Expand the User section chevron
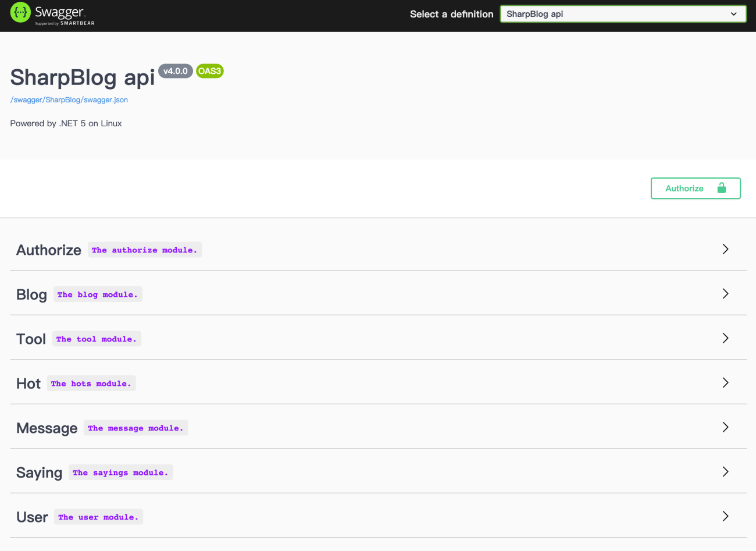Image resolution: width=756 pixels, height=551 pixels. click(x=725, y=516)
